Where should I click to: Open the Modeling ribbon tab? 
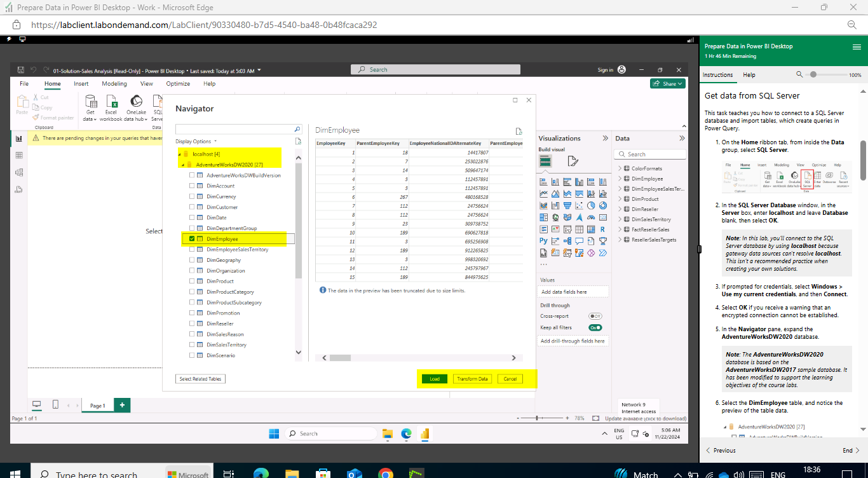coord(114,83)
